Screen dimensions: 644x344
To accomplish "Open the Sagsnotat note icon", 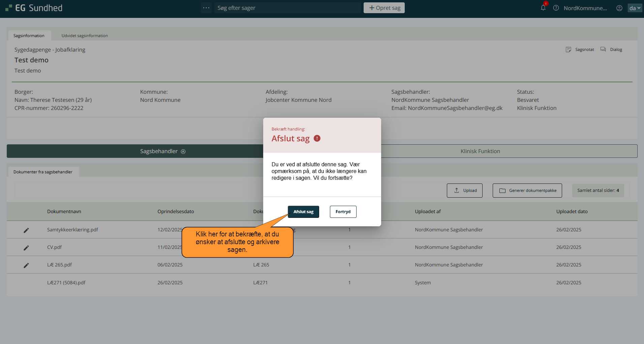I will [x=569, y=50].
